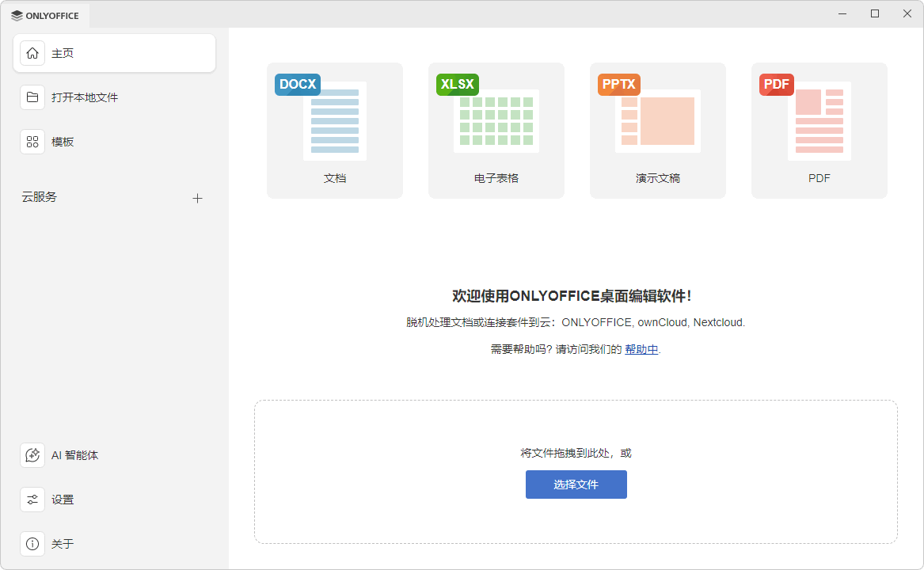This screenshot has width=924, height=570.
Task: Create new 文档 via its caption
Action: [335, 179]
